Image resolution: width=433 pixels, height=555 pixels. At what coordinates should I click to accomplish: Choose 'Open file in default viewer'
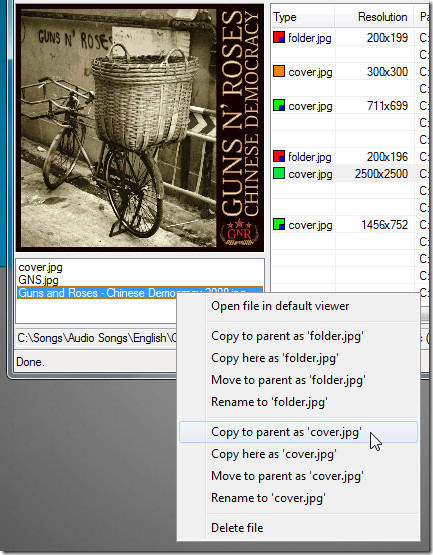pyautogui.click(x=298, y=306)
